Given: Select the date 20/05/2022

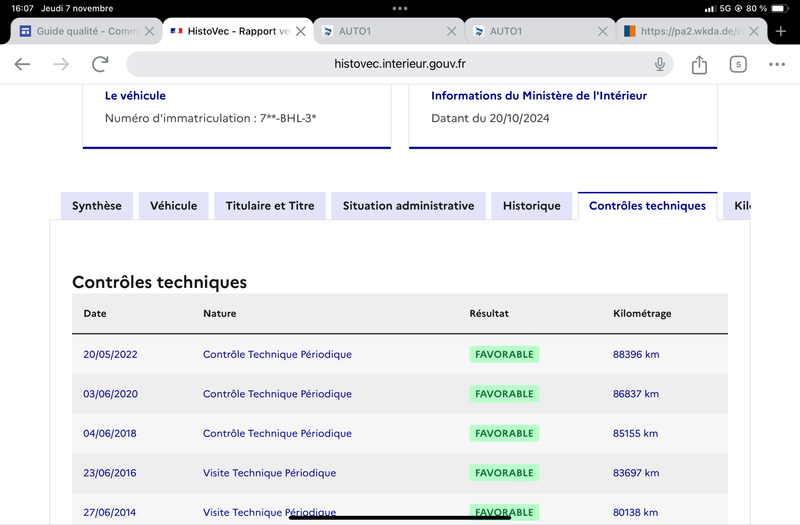Looking at the screenshot, I should (110, 354).
